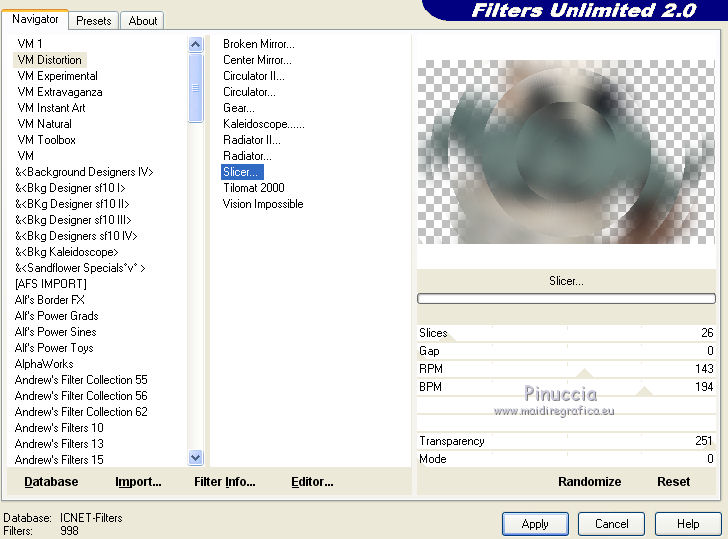728x539 pixels.
Task: Open the Presets tab
Action: coord(94,21)
